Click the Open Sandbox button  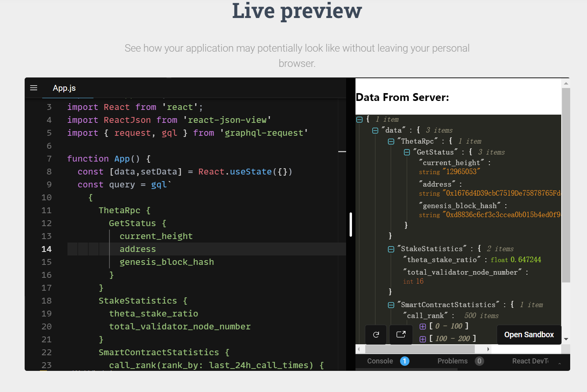(x=529, y=334)
